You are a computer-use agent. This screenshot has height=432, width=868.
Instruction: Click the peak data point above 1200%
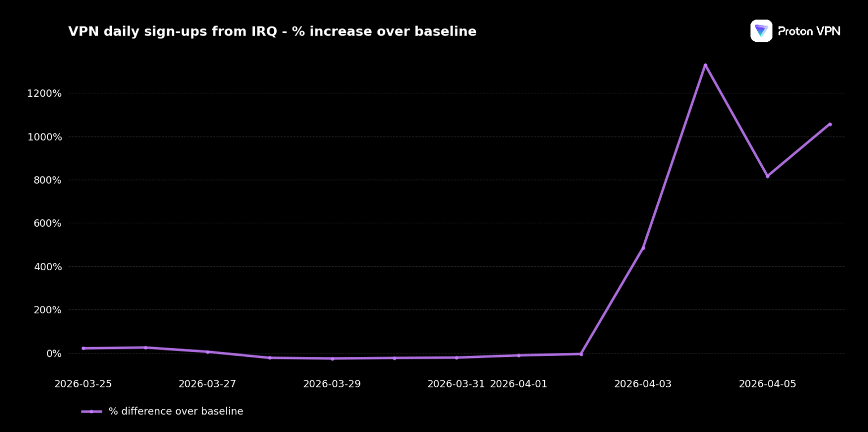click(705, 65)
